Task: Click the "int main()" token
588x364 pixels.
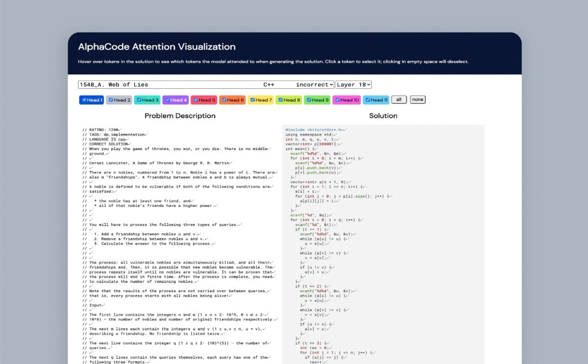Action: point(297,149)
